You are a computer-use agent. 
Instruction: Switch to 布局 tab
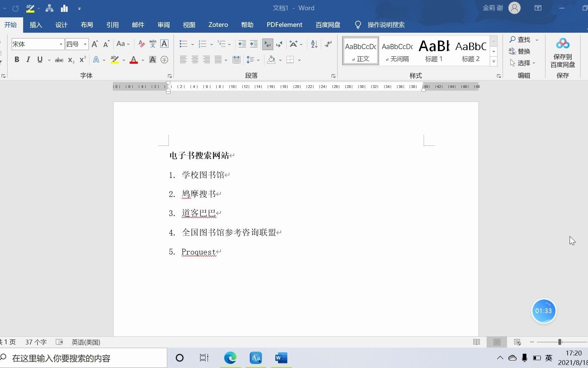pyautogui.click(x=87, y=25)
